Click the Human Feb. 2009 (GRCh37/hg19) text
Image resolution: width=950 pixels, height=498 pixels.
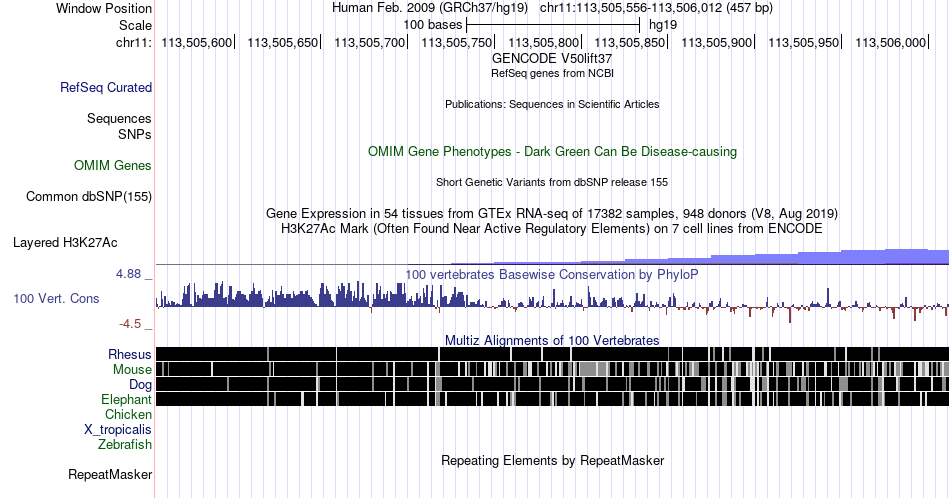(x=430, y=8)
